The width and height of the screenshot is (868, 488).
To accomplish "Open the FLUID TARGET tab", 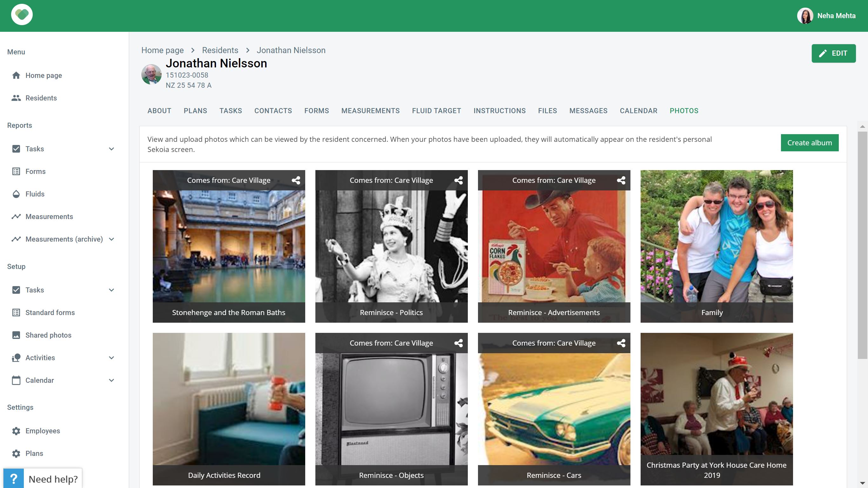I will (437, 111).
